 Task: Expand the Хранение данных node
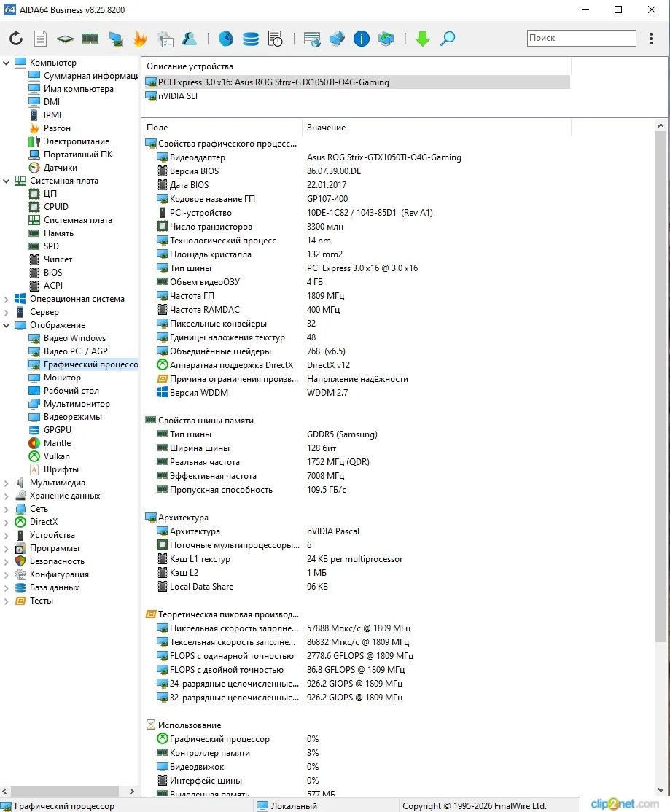point(7,496)
